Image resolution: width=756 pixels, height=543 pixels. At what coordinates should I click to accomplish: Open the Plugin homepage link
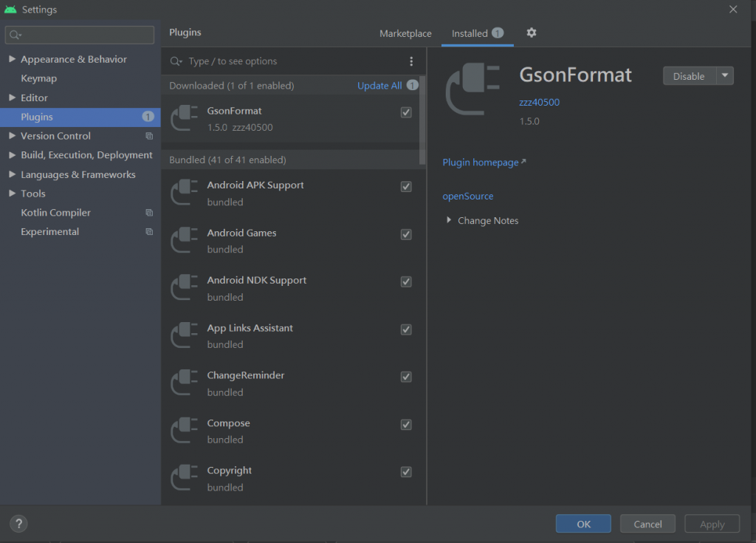(x=481, y=163)
